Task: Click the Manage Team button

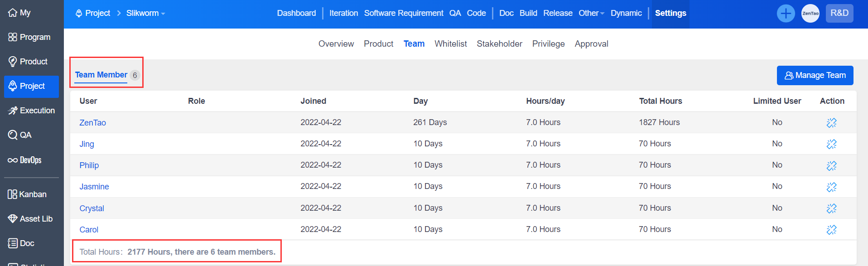Action: click(815, 75)
